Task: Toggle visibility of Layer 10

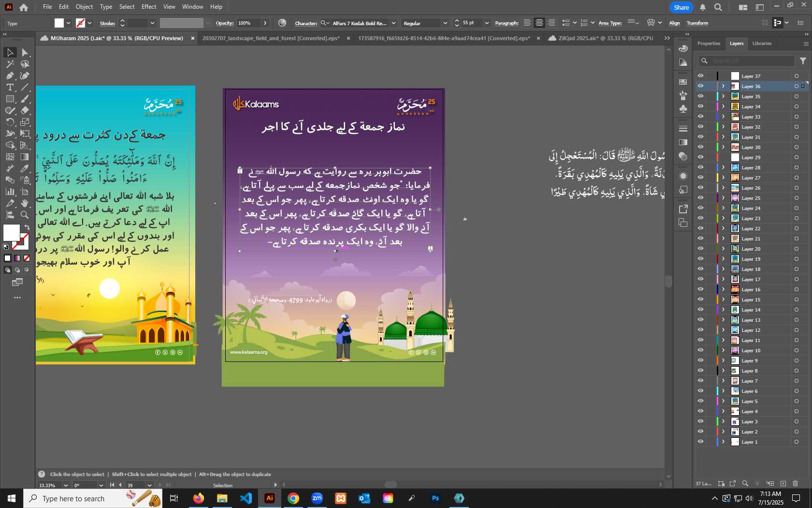Action: pos(700,350)
